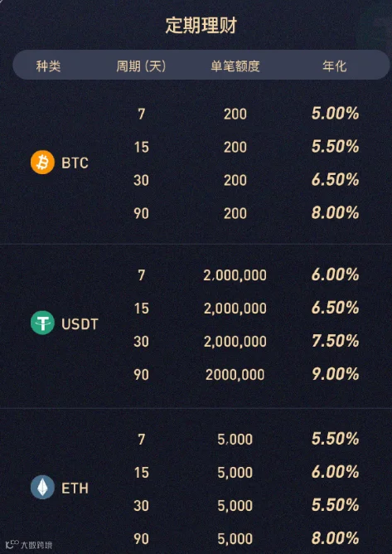Click the BTC 6.50% annualized rate
This screenshot has width=392, height=554.
pyautogui.click(x=335, y=179)
